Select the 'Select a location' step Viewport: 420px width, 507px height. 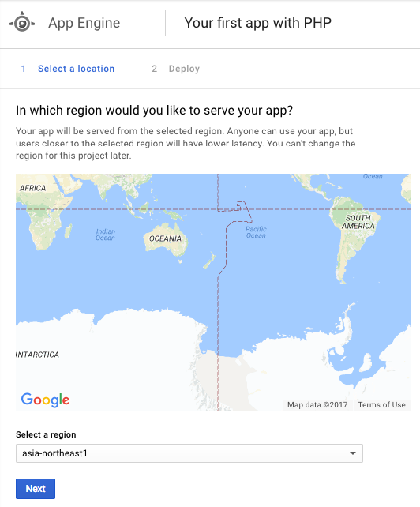tap(77, 69)
